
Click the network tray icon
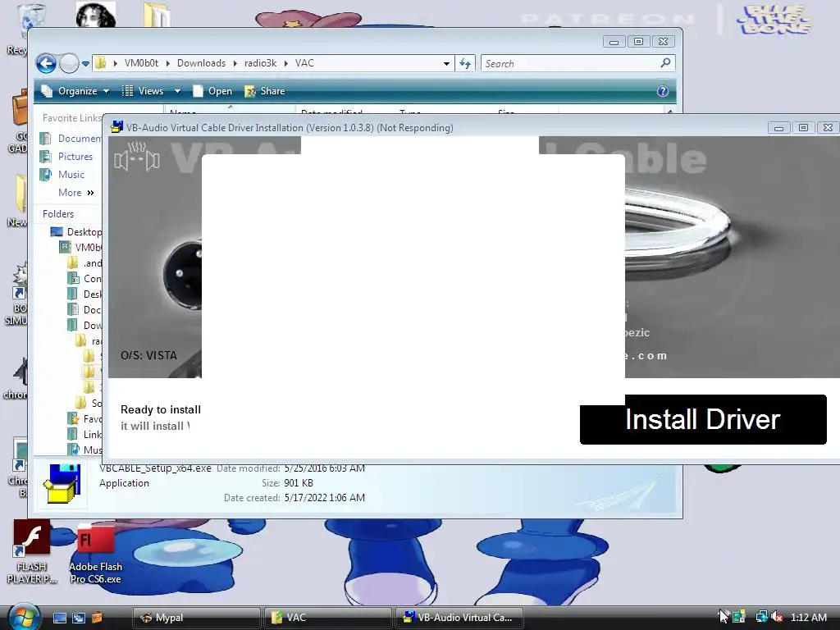tap(761, 617)
